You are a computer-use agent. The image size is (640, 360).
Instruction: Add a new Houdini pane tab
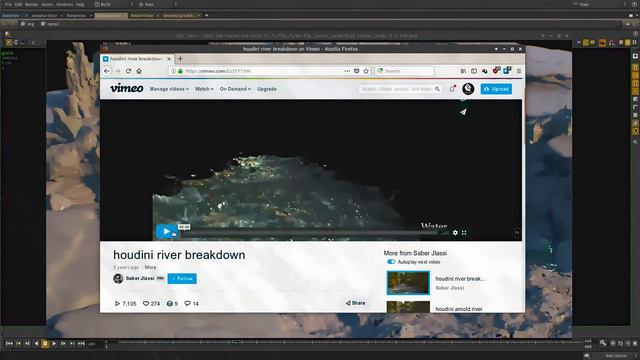coord(207,16)
